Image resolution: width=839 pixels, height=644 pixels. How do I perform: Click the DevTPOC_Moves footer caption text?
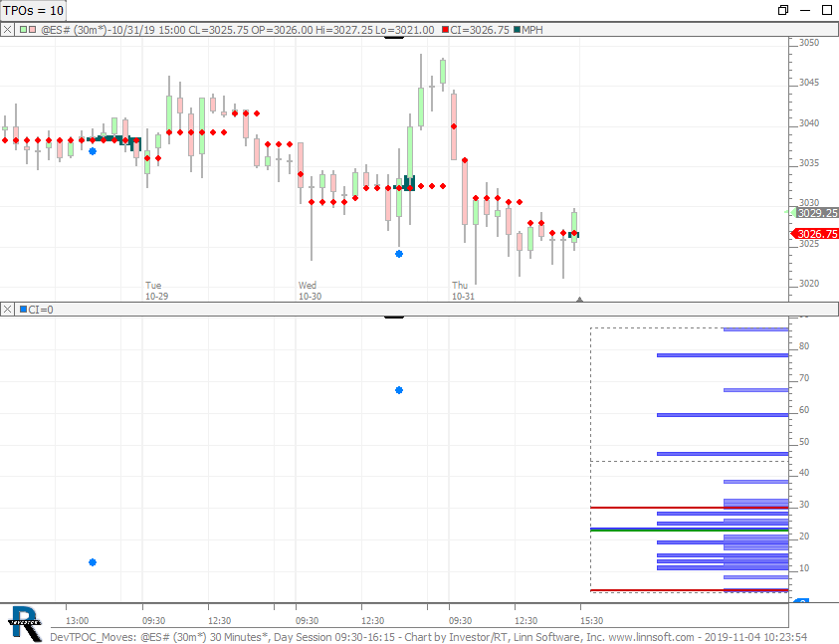point(428,637)
